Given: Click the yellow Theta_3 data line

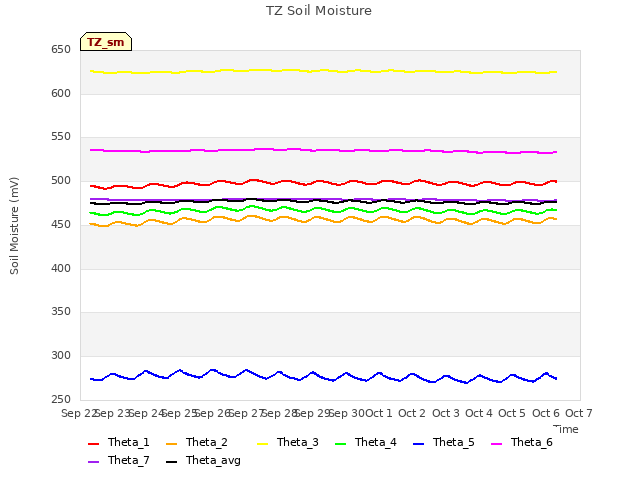Looking at the screenshot, I should tap(323, 71).
